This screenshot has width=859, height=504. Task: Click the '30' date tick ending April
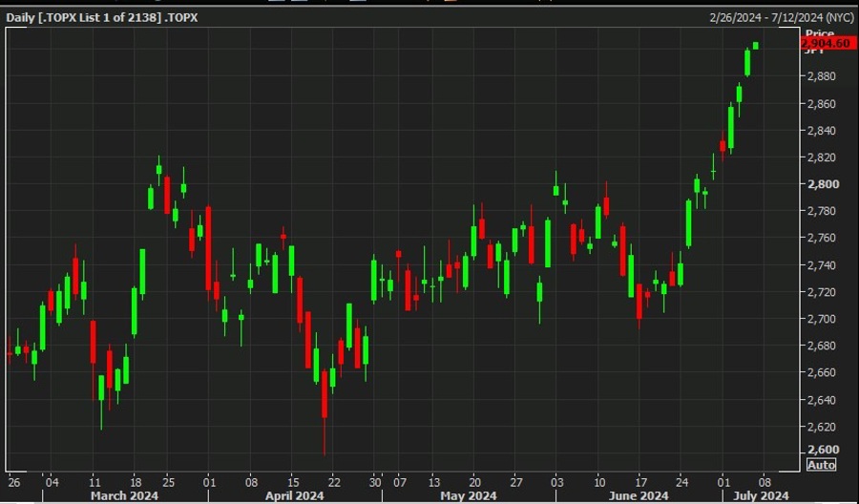[375, 483]
